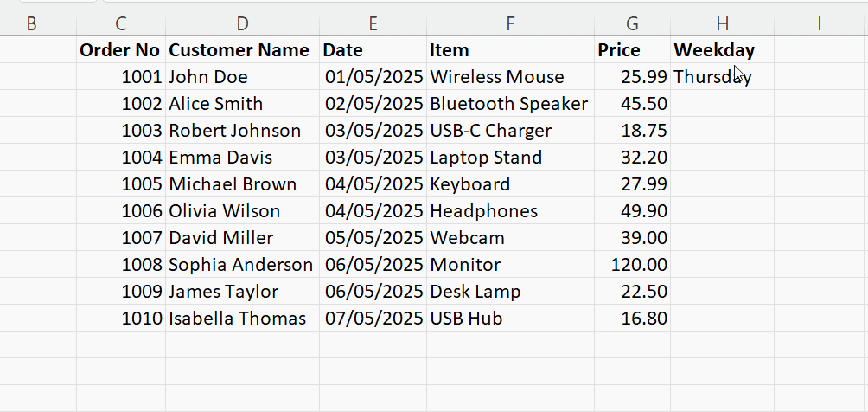
Task: Select the Customer Name header cell
Action: (242, 50)
